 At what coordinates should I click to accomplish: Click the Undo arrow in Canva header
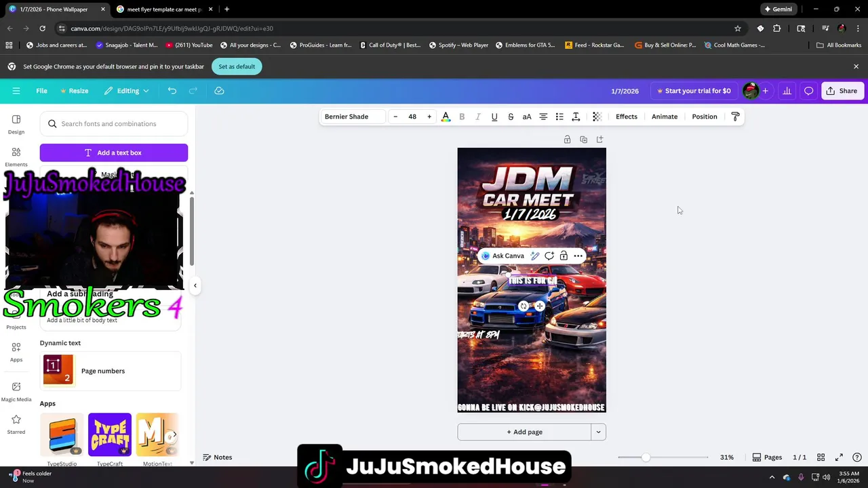point(172,91)
